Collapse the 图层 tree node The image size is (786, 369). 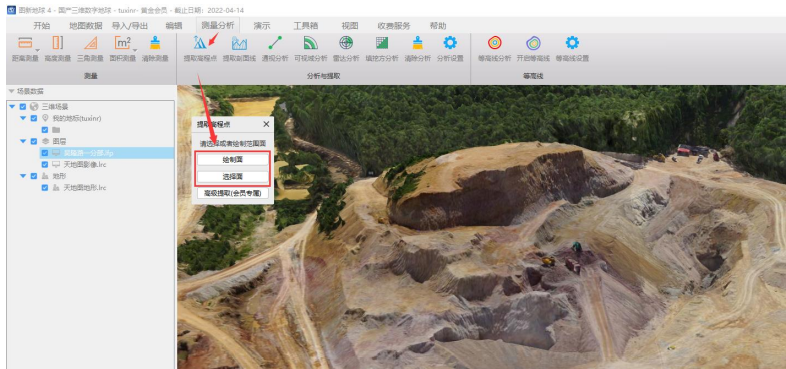[x=23, y=141]
